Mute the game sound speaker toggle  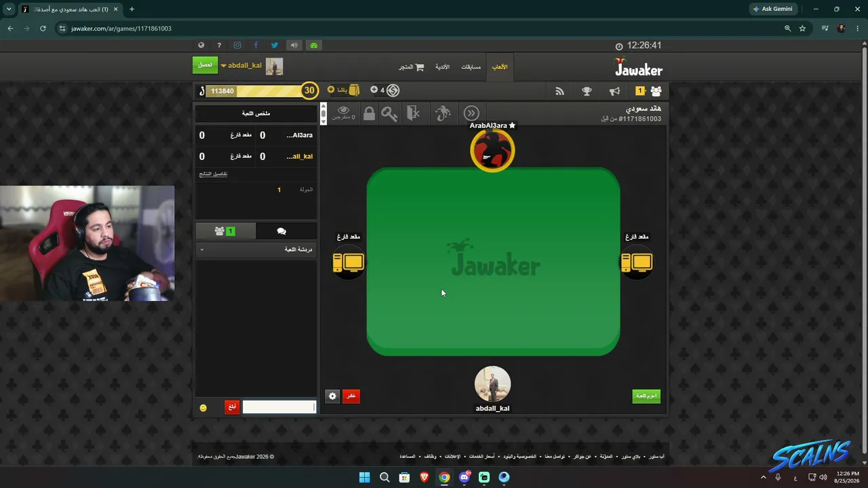[294, 45]
